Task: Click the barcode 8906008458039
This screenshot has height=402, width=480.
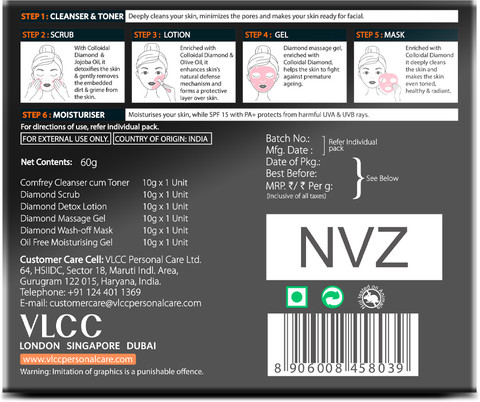Action: tap(343, 344)
